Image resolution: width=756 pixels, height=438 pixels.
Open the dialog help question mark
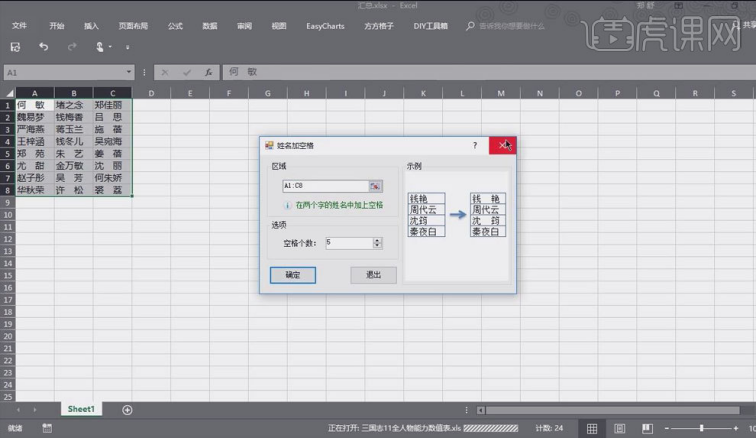[x=475, y=145]
